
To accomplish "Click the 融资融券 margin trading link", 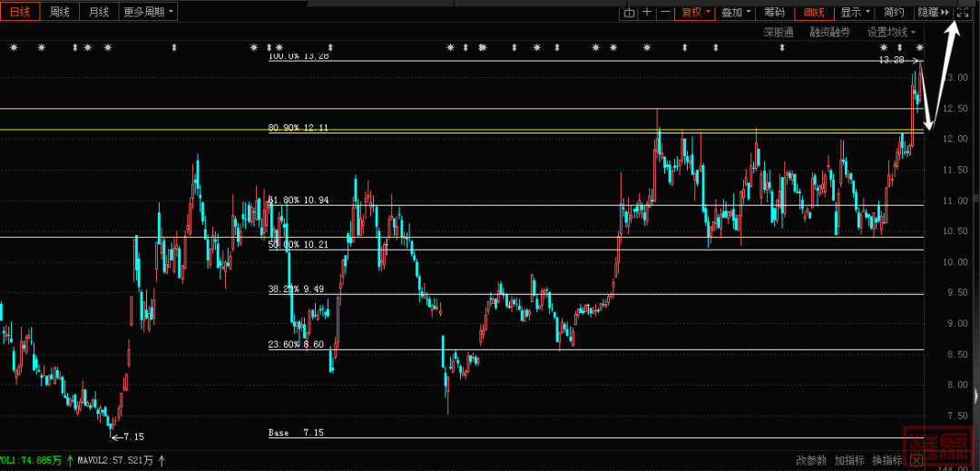I will point(829,32).
